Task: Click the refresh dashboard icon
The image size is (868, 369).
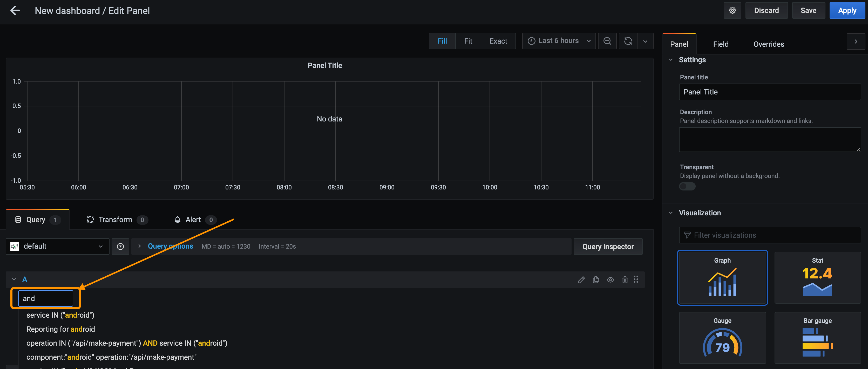Action: (x=628, y=41)
